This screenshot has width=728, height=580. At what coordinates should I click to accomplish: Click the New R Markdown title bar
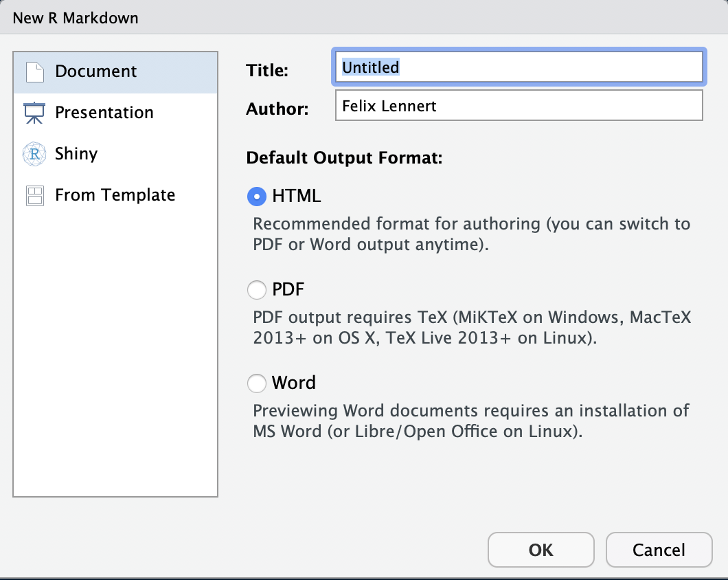[x=76, y=18]
